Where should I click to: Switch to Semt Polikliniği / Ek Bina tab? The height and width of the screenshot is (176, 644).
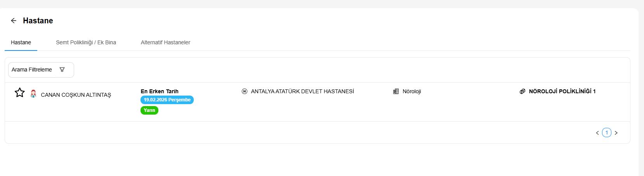(x=86, y=42)
